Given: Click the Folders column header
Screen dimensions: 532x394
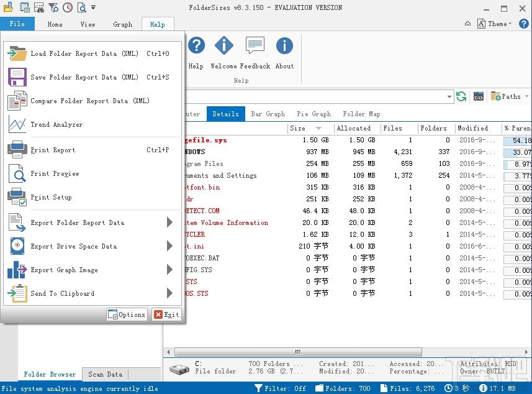Looking at the screenshot, I should (x=436, y=128).
